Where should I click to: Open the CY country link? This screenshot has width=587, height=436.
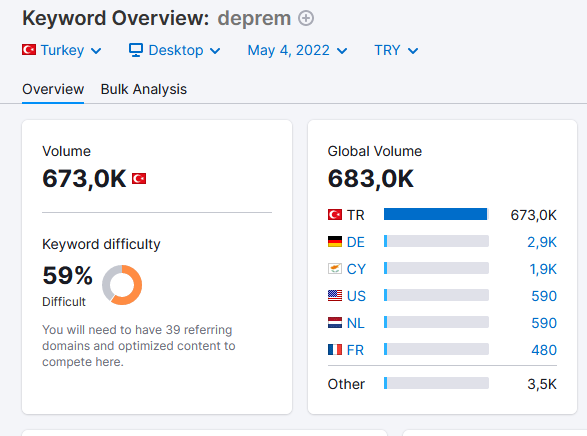(x=356, y=269)
